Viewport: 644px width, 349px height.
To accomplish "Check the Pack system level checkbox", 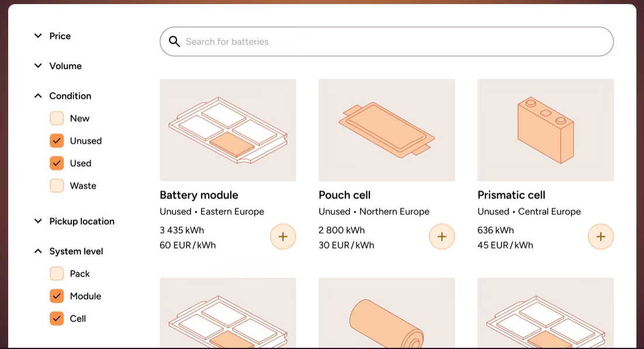I will (x=57, y=274).
